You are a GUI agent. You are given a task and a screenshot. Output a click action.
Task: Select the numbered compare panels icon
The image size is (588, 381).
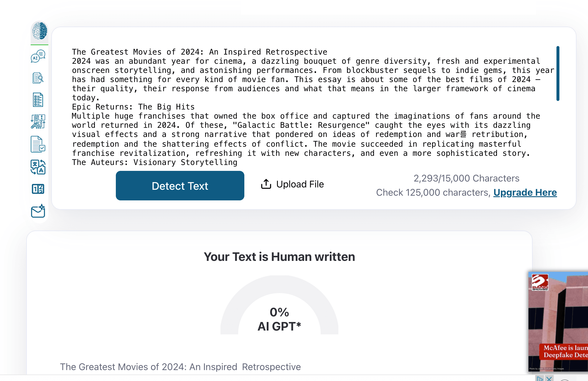[38, 189]
